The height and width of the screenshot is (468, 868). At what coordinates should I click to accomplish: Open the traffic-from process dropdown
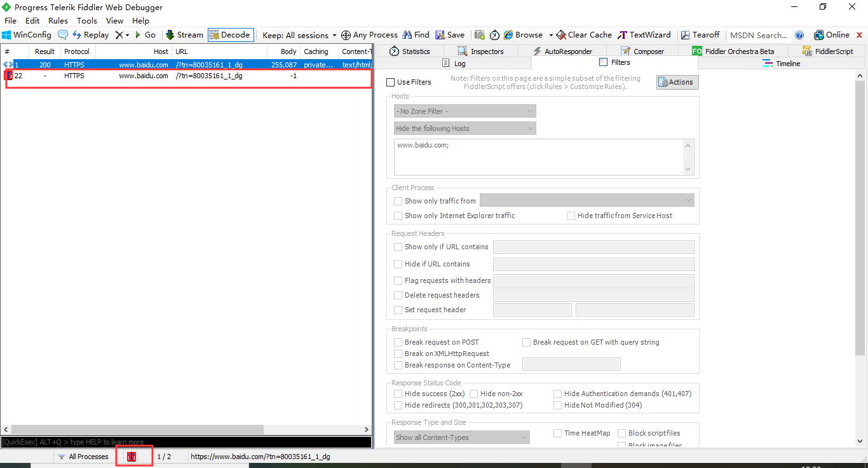[587, 200]
